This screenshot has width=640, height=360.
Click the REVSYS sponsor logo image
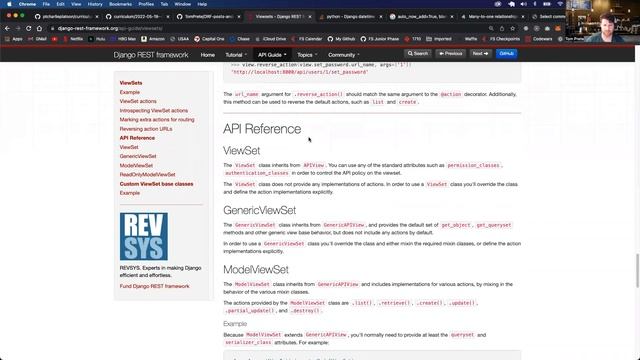(x=144, y=236)
